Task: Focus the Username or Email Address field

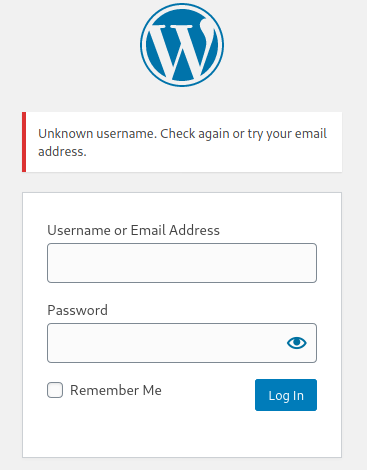Action: [182, 263]
